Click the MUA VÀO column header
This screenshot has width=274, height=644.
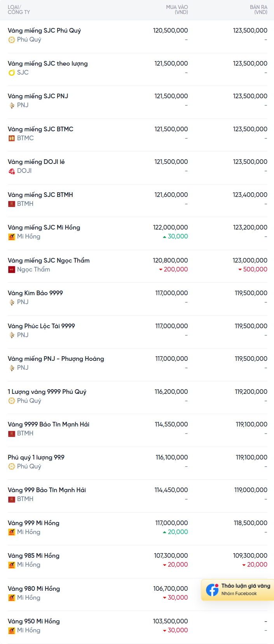pos(177,10)
